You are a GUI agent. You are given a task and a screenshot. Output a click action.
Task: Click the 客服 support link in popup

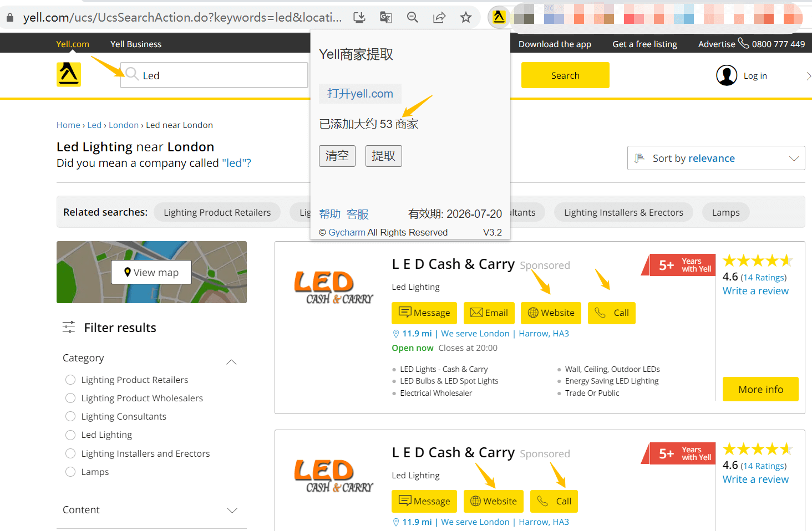(x=358, y=214)
